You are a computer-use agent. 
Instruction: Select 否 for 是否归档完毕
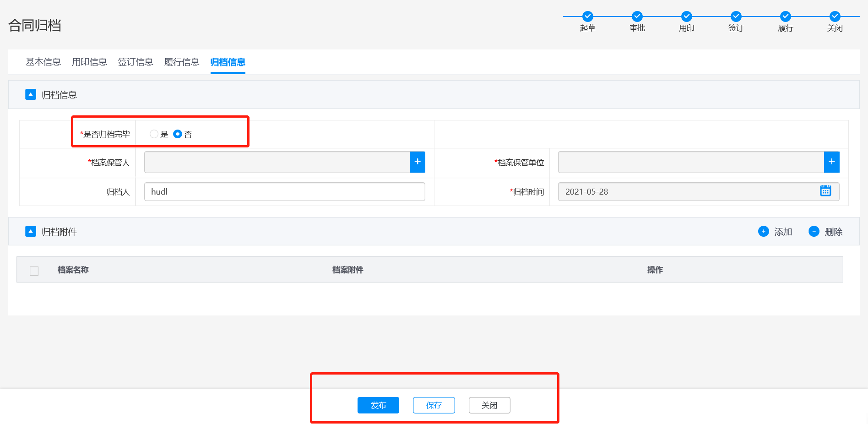pos(178,134)
